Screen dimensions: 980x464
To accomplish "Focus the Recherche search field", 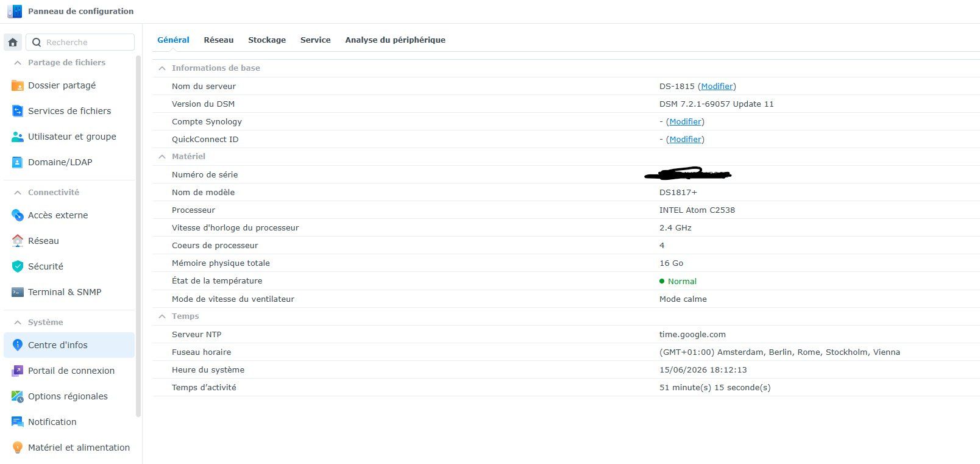I will point(80,42).
